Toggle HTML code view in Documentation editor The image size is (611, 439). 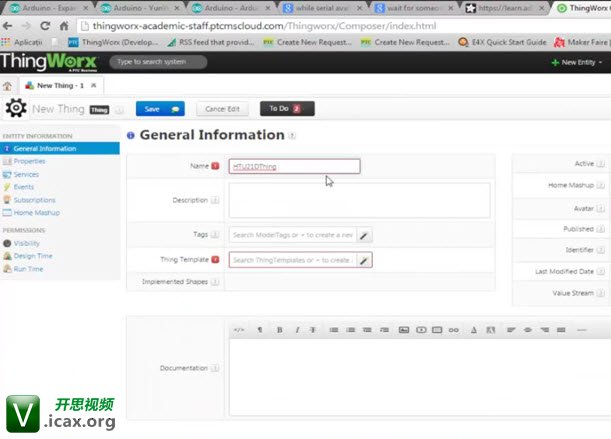[x=238, y=330]
